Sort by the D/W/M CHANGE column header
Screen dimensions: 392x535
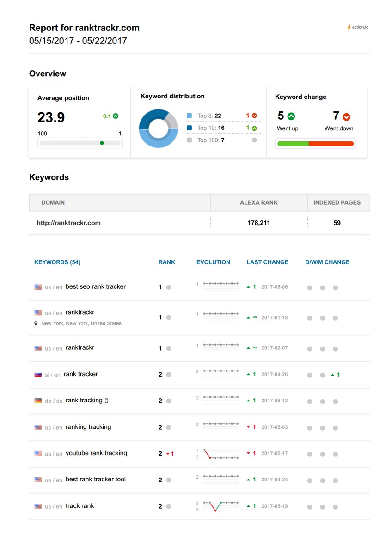pos(327,262)
